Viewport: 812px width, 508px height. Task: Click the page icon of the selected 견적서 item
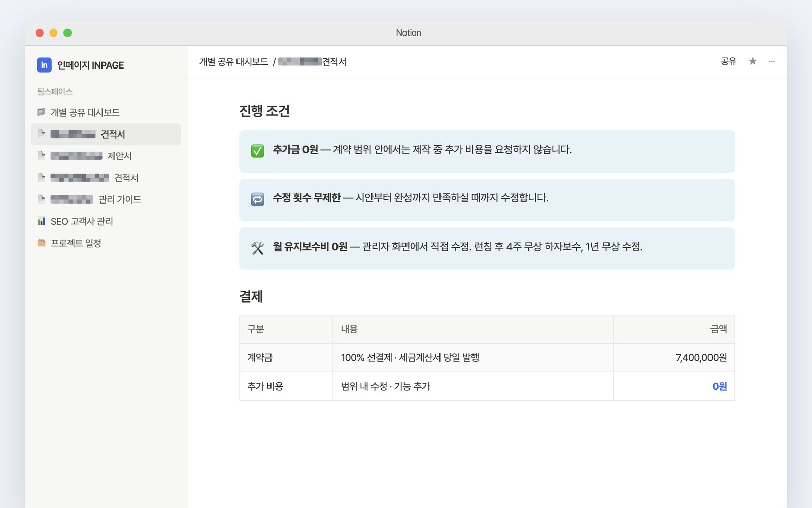coord(42,133)
